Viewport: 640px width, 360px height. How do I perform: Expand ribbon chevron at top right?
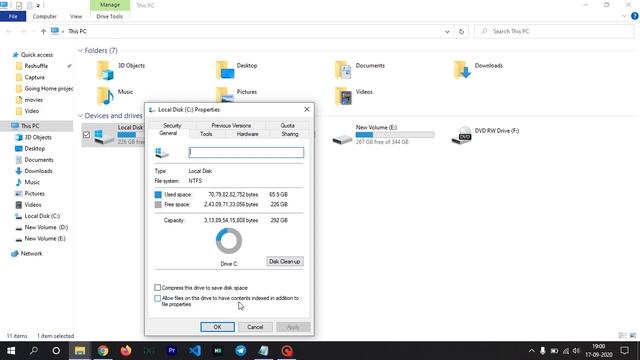point(624,16)
